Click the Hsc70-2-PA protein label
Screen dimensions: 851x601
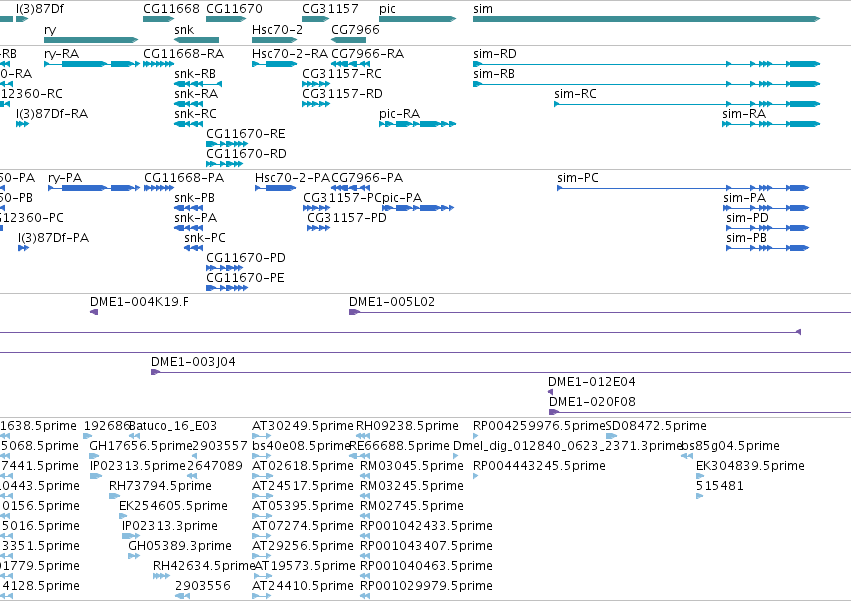click(x=293, y=178)
